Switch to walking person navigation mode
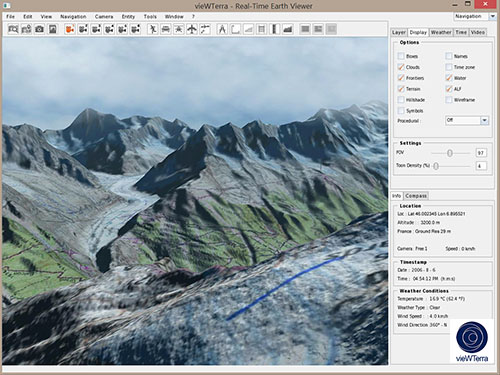 [152, 29]
